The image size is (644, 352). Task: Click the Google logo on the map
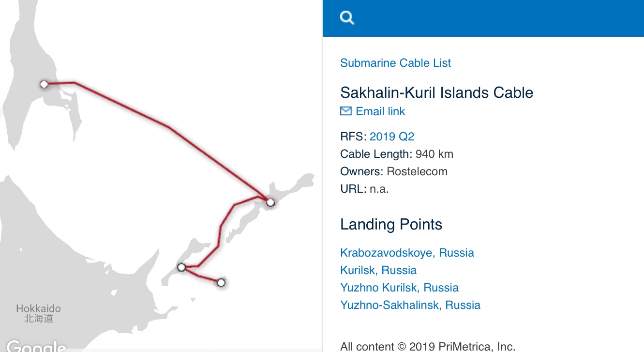[36, 346]
